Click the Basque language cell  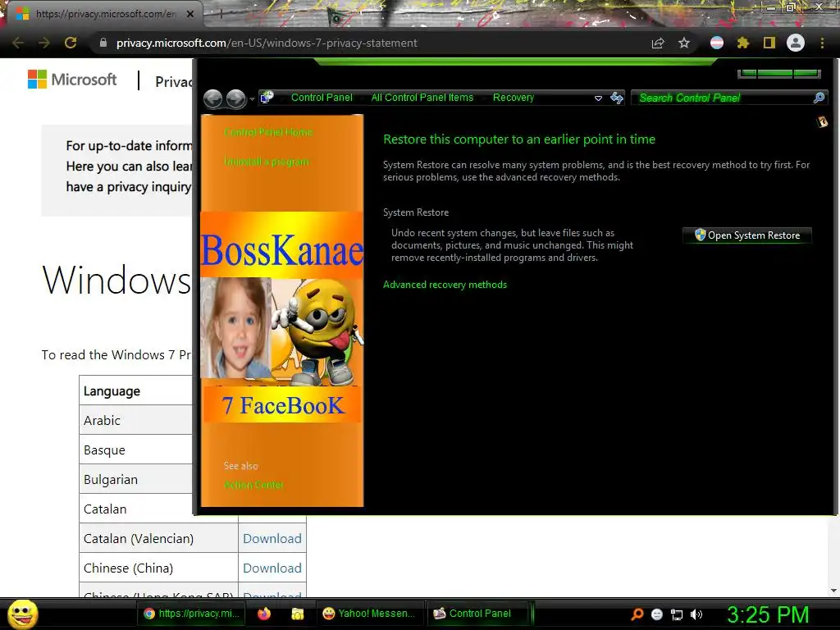pos(135,450)
